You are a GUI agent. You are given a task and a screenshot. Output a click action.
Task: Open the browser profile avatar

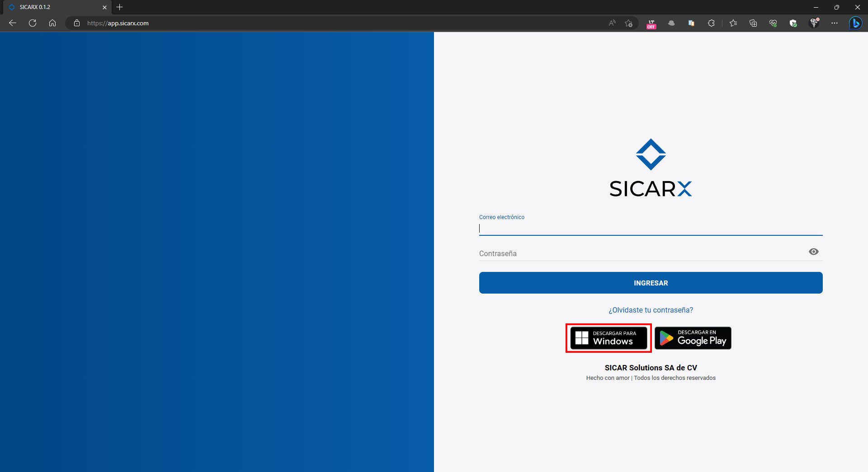point(814,23)
